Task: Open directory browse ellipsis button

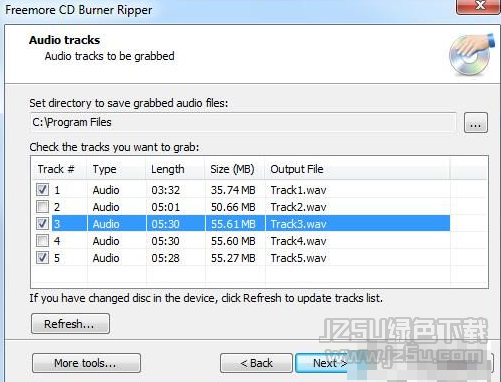Action: (476, 123)
